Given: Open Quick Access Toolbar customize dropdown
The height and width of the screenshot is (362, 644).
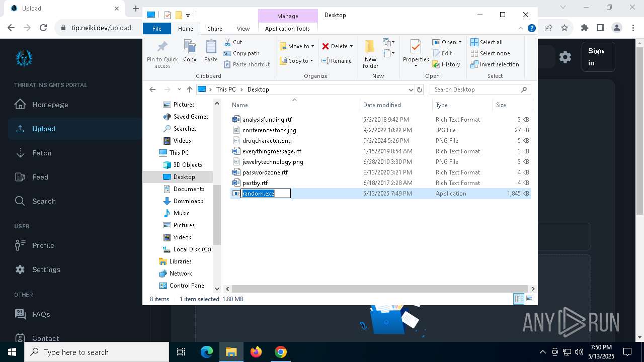Looking at the screenshot, I should click(188, 15).
